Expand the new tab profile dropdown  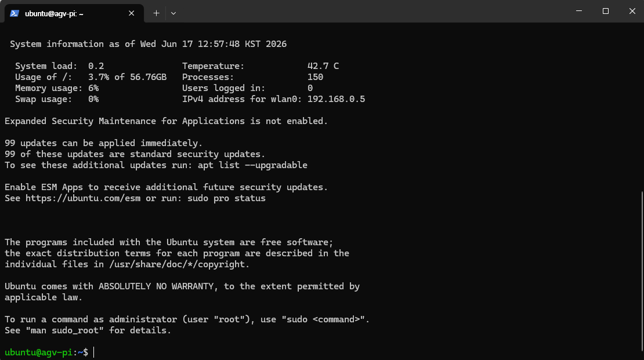(173, 13)
